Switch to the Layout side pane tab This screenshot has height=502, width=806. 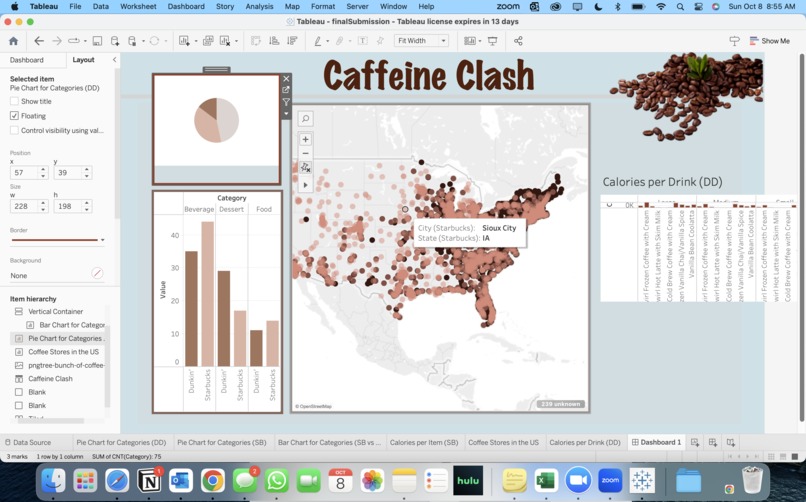tap(83, 60)
